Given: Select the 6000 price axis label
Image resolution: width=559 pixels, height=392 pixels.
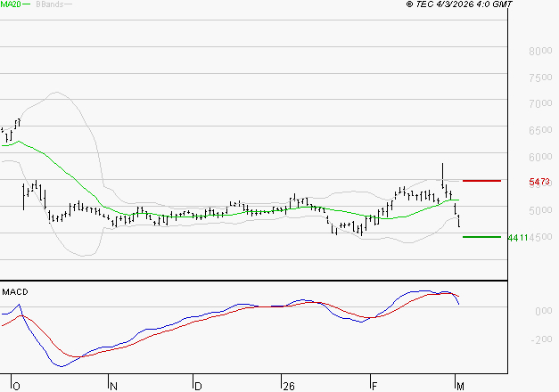Looking at the screenshot, I should 540,157.
